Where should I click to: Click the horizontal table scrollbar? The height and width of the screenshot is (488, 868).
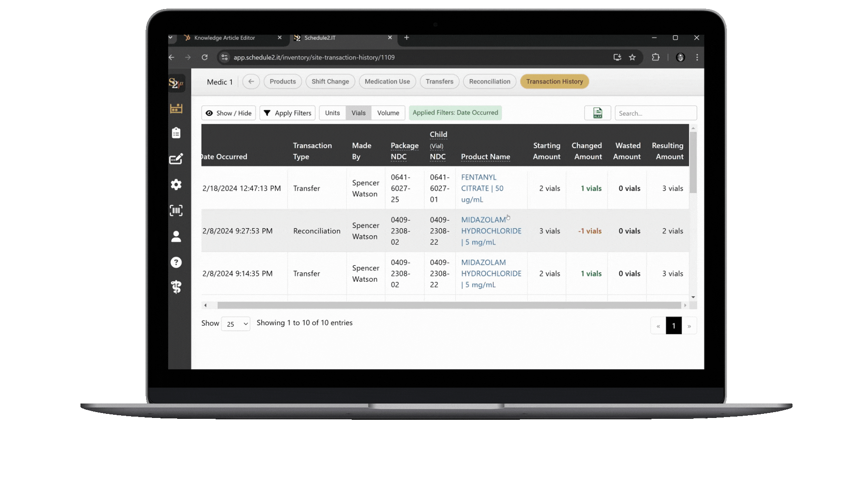pyautogui.click(x=448, y=305)
